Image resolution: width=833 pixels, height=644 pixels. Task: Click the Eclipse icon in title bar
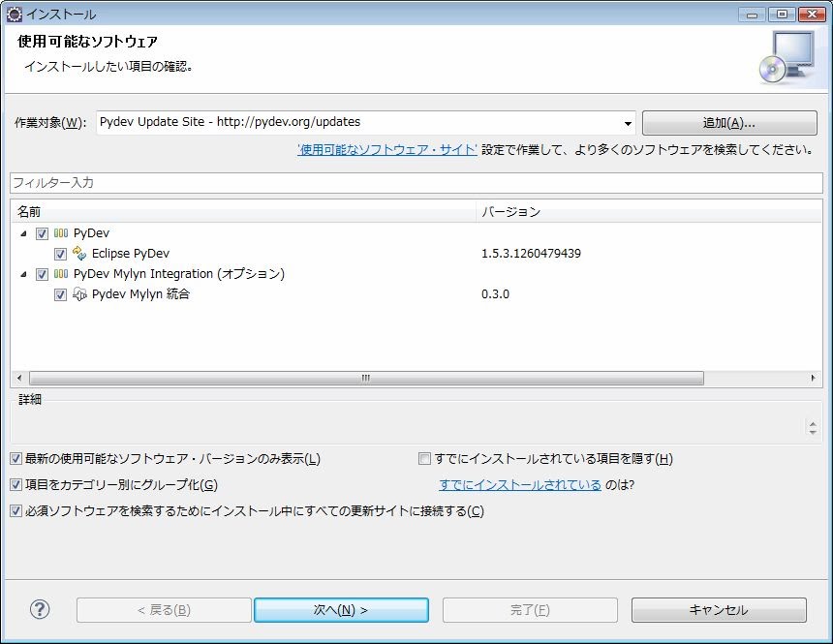pyautogui.click(x=15, y=14)
